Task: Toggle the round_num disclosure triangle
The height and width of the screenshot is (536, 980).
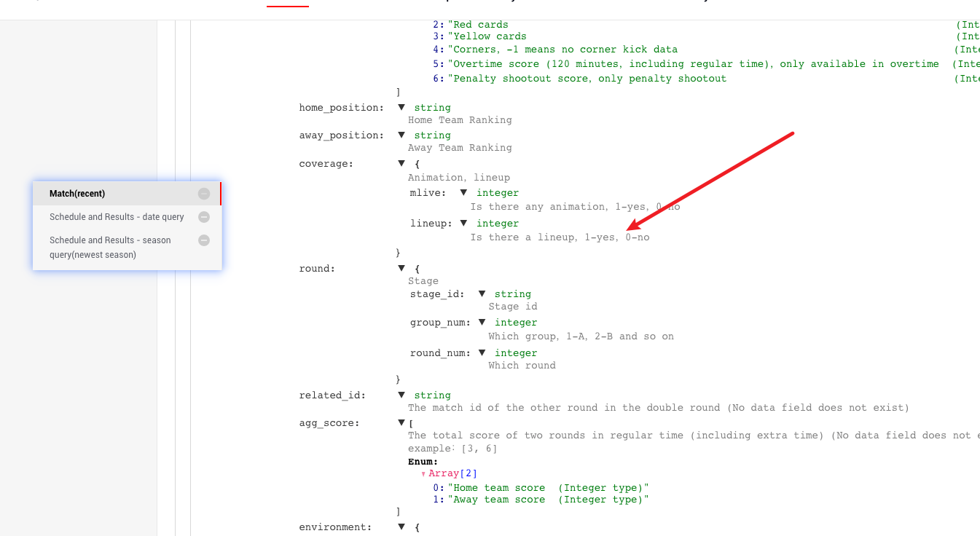Action: 482,353
